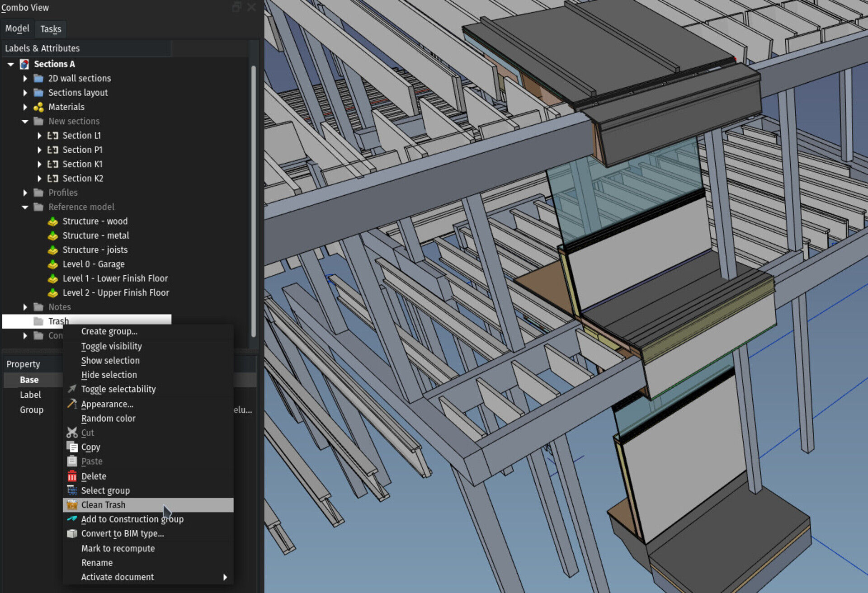Image resolution: width=868 pixels, height=593 pixels.
Task: Click the Add to Construction group icon
Action: pyautogui.click(x=71, y=519)
